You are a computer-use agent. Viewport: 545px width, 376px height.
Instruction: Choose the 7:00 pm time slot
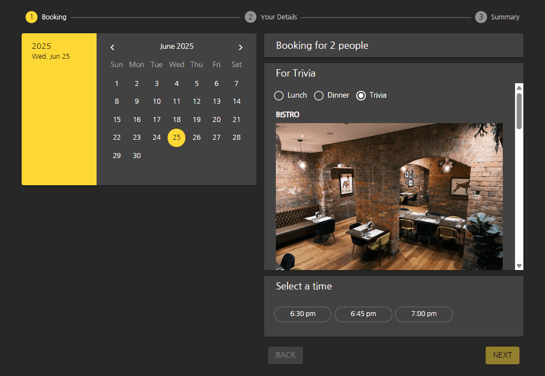click(424, 314)
